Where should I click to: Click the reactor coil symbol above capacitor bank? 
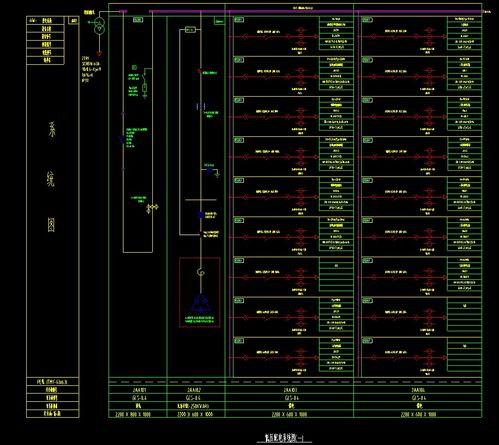201,273
